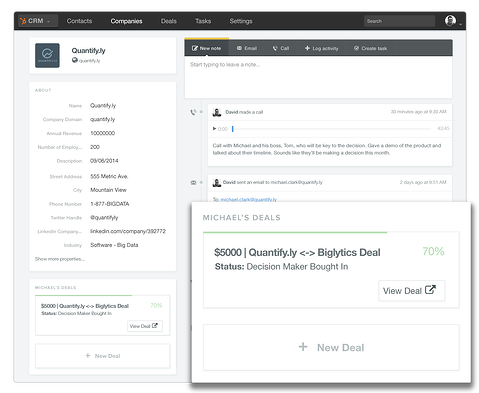Select the Email tab
Screen dimensions: 479x393
[x=247, y=48]
